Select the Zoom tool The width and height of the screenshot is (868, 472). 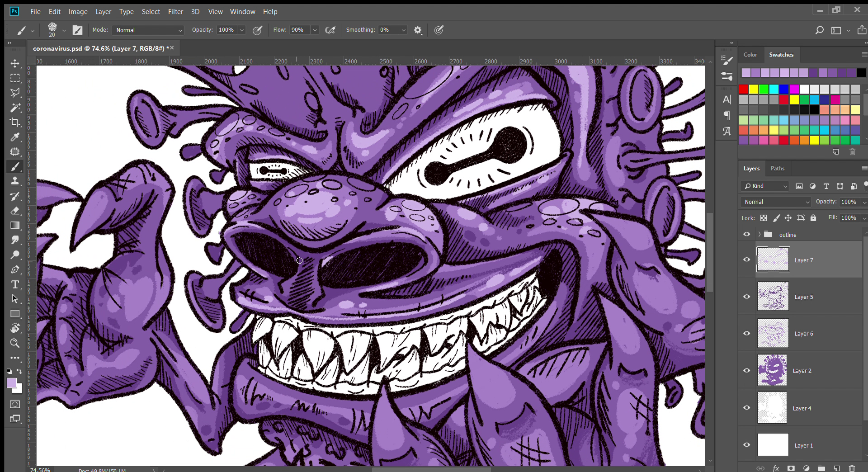tap(15, 343)
